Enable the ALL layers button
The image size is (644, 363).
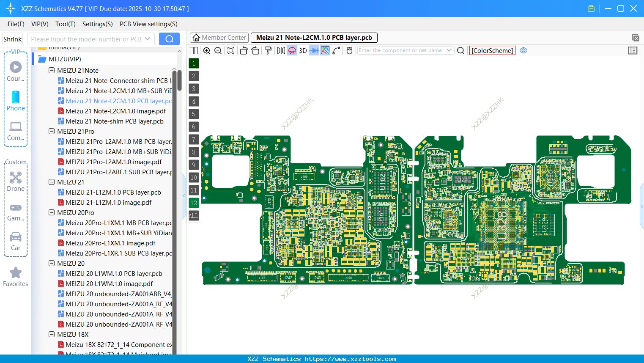pos(193,216)
